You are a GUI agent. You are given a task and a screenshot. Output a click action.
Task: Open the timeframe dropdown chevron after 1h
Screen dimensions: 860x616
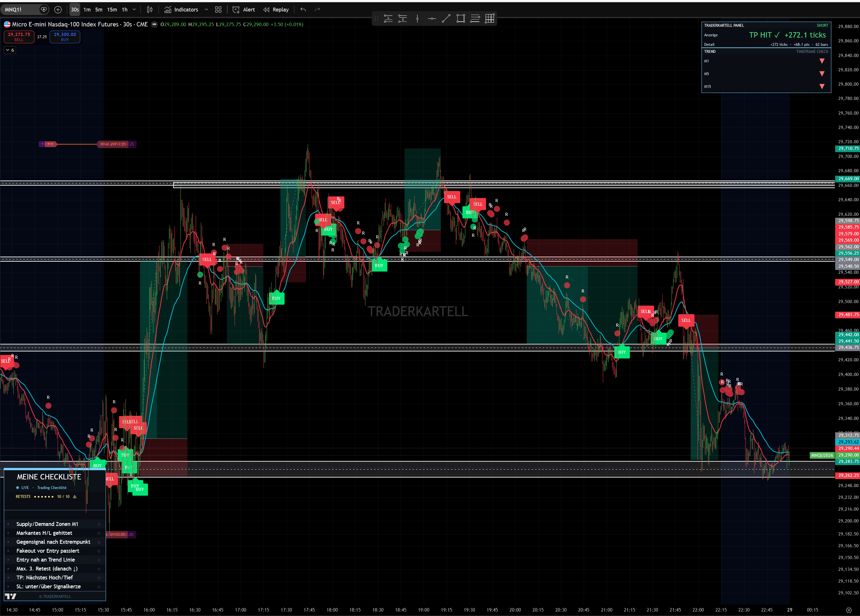pos(134,10)
